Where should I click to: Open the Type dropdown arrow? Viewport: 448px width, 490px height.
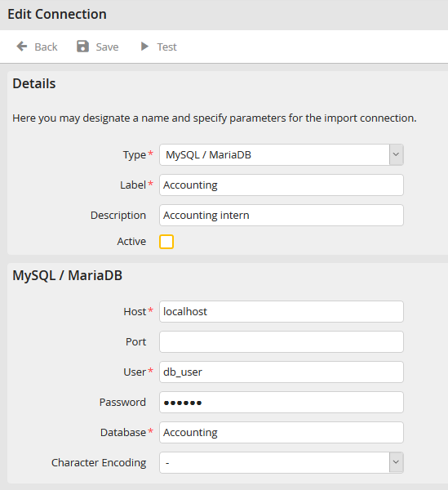(396, 154)
